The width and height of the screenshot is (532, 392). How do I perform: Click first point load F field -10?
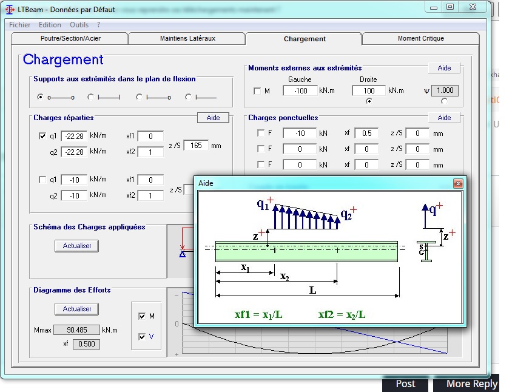pyautogui.click(x=300, y=133)
